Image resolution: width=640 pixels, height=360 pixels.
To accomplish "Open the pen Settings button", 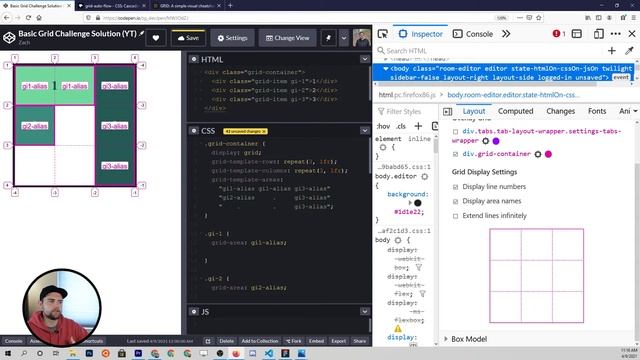I will [232, 38].
